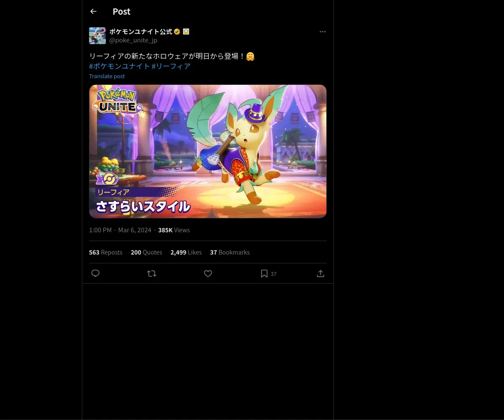504x420 pixels.
Task: Open the Leafeon Holowear image
Action: click(x=208, y=152)
